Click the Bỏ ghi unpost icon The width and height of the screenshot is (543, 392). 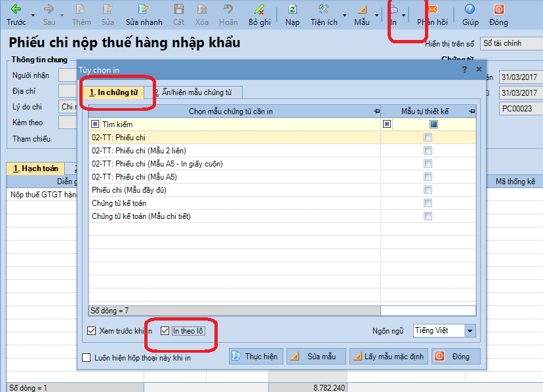click(x=260, y=9)
